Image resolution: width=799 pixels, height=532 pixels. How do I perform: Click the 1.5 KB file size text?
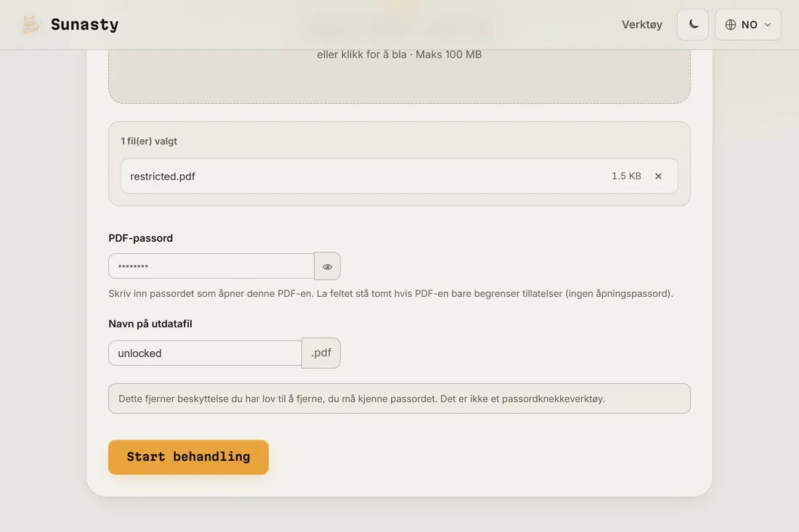(x=626, y=176)
